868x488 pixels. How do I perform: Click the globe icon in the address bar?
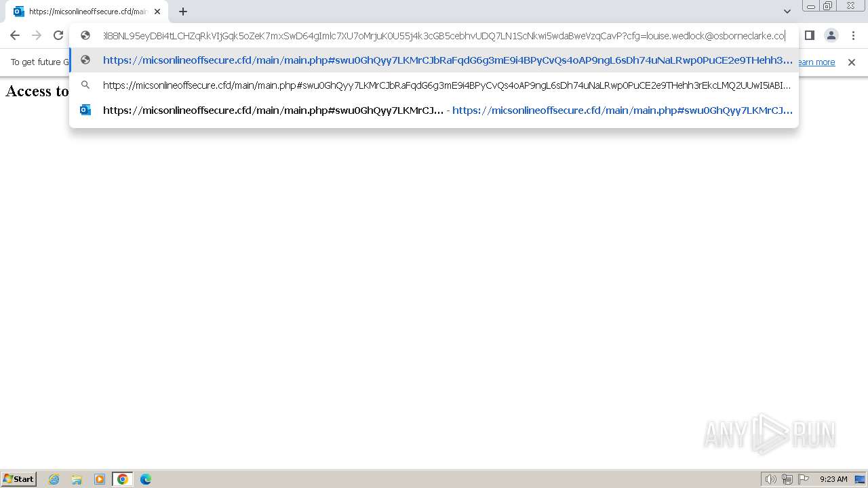[85, 35]
